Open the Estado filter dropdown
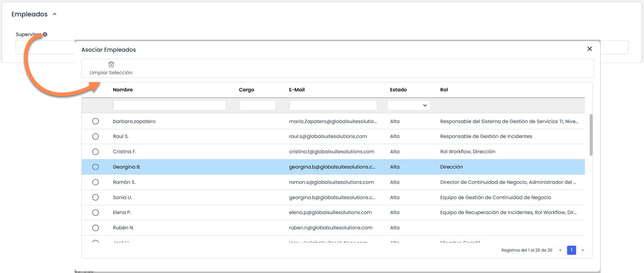644x273 pixels. pyautogui.click(x=408, y=105)
